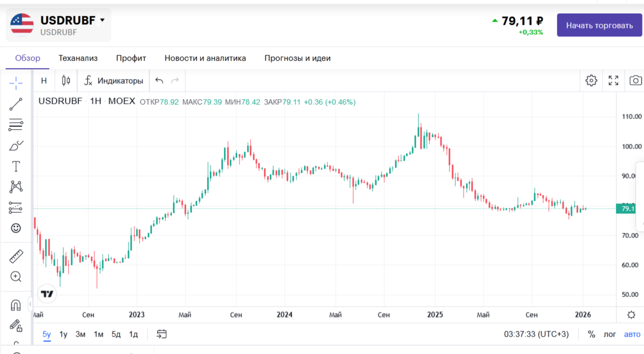Take a chart snapshot with camera icon
The width and height of the screenshot is (644, 354).
click(x=636, y=81)
